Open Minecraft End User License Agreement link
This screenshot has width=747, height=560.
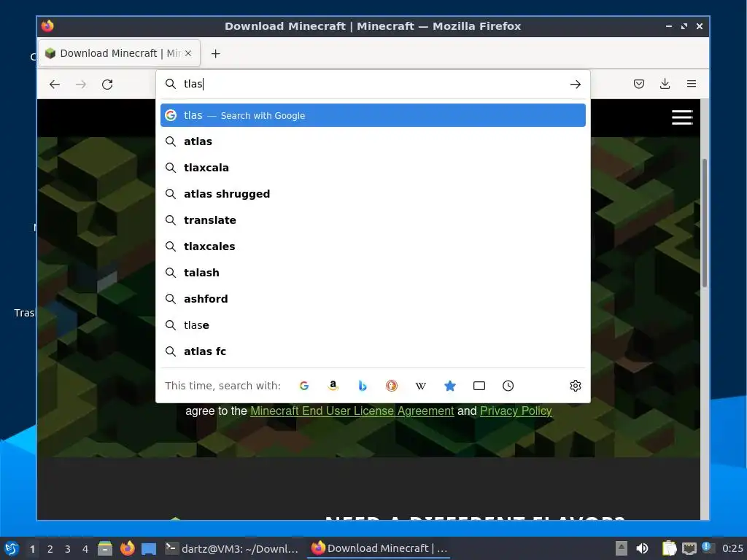352,411
